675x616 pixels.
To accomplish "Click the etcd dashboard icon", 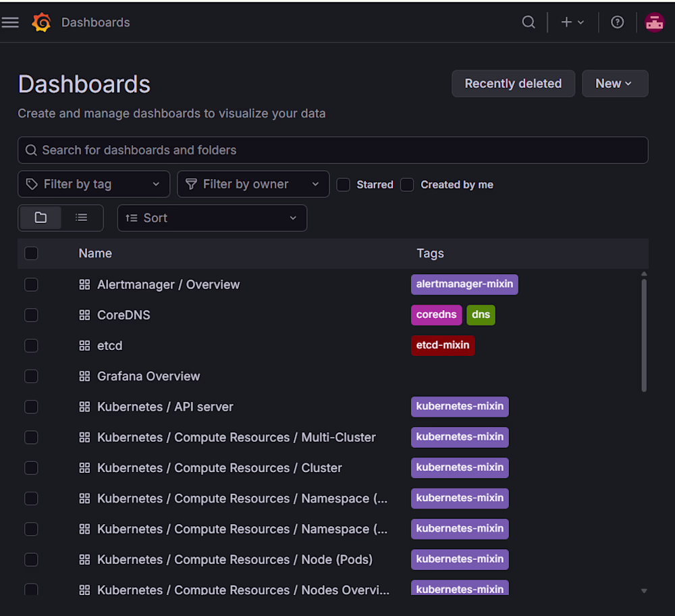I will (x=84, y=346).
